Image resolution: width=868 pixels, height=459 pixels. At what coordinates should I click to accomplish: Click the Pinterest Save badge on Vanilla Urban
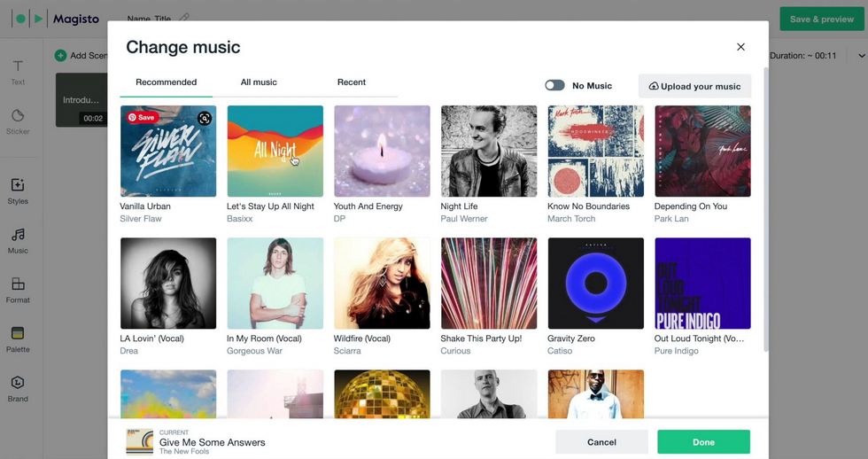tap(143, 117)
